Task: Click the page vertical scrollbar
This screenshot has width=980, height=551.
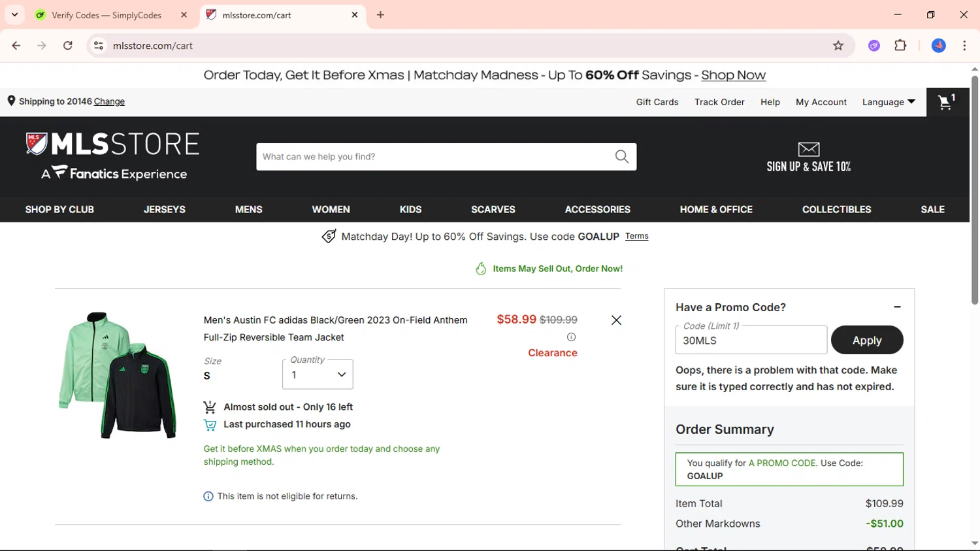Action: pyautogui.click(x=974, y=190)
